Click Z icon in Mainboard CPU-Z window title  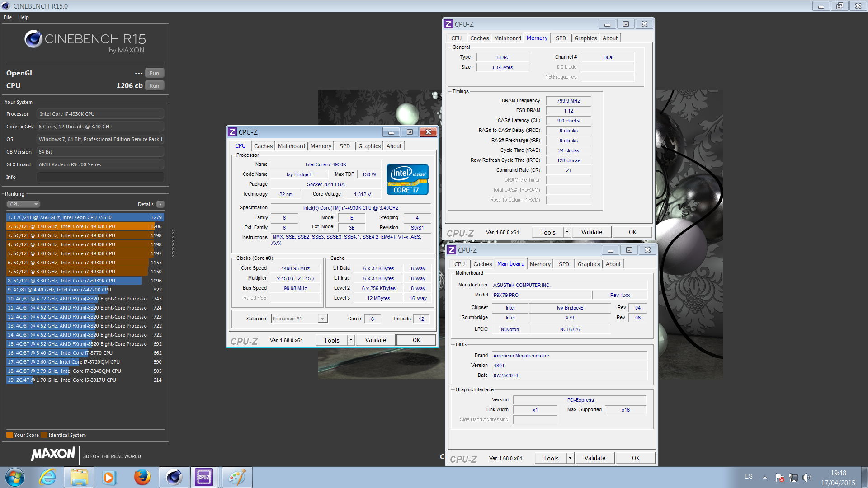[x=452, y=250]
